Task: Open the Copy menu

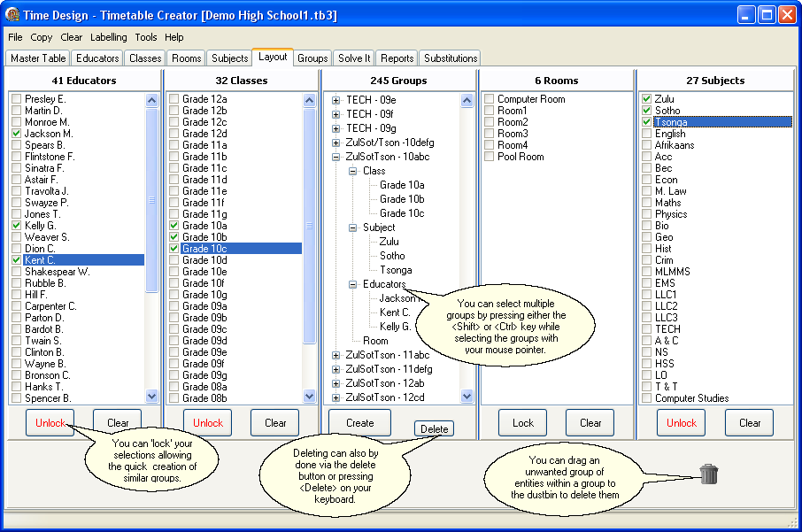Action: 42,37
